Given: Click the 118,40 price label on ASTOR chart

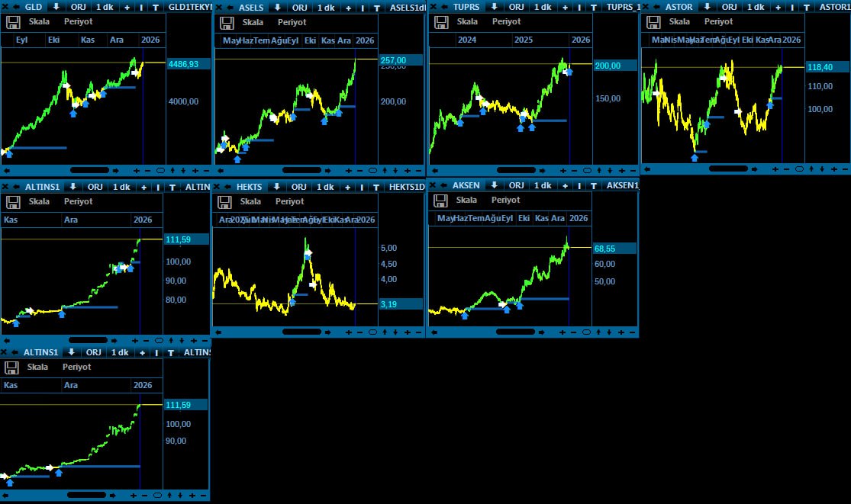Looking at the screenshot, I should 827,67.
